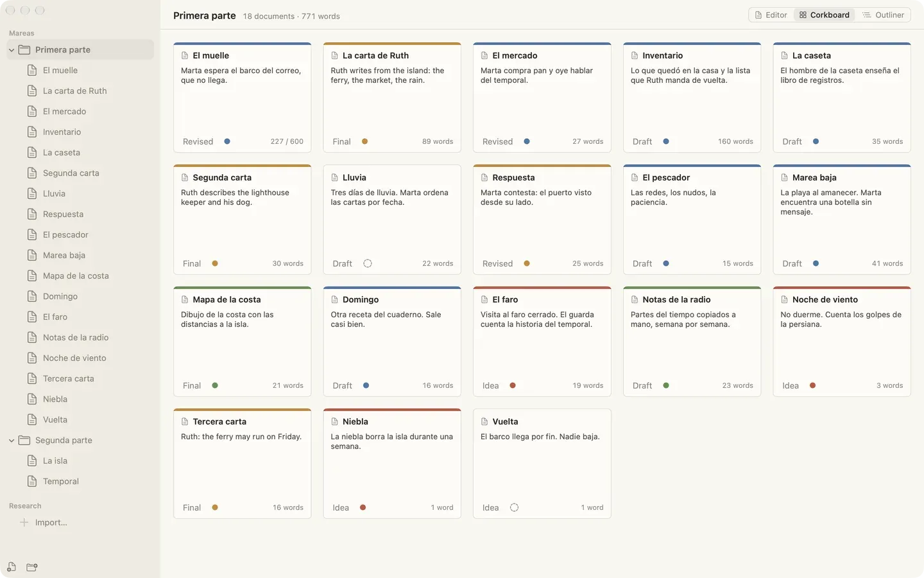
Task: Click the plus icon beside Import...
Action: click(24, 522)
